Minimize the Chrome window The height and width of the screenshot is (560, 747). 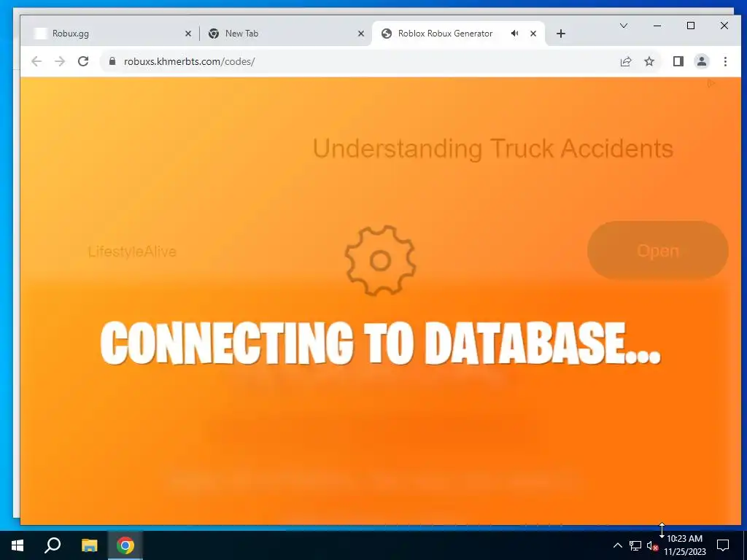(x=657, y=26)
